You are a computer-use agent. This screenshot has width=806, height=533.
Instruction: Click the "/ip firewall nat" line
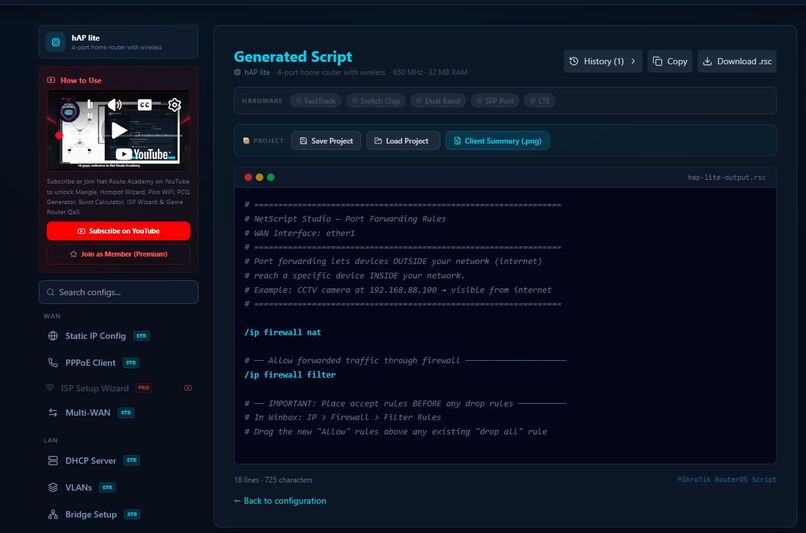283,332
